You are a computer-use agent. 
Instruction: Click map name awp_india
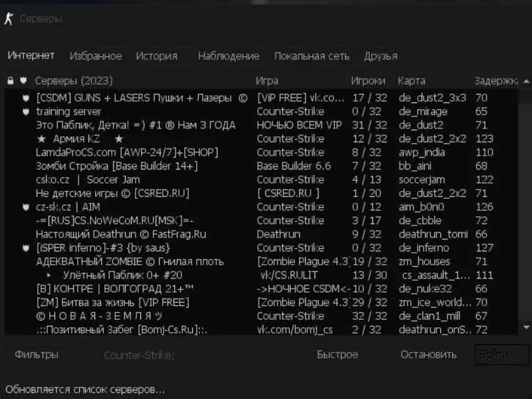(422, 153)
